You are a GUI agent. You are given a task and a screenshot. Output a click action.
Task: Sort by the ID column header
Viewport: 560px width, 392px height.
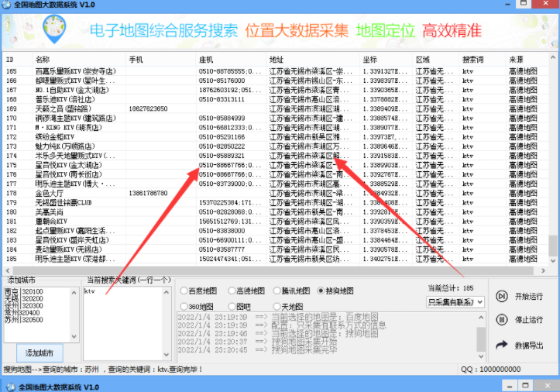coord(18,60)
